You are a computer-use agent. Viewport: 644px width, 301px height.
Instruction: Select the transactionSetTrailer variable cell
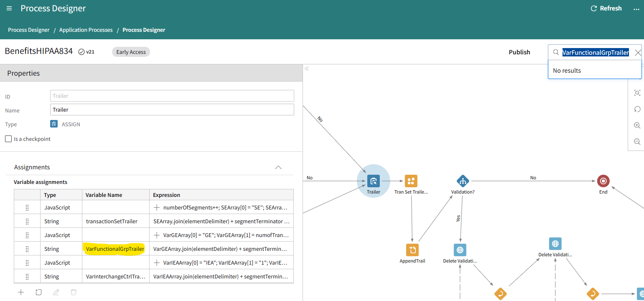tap(116, 222)
